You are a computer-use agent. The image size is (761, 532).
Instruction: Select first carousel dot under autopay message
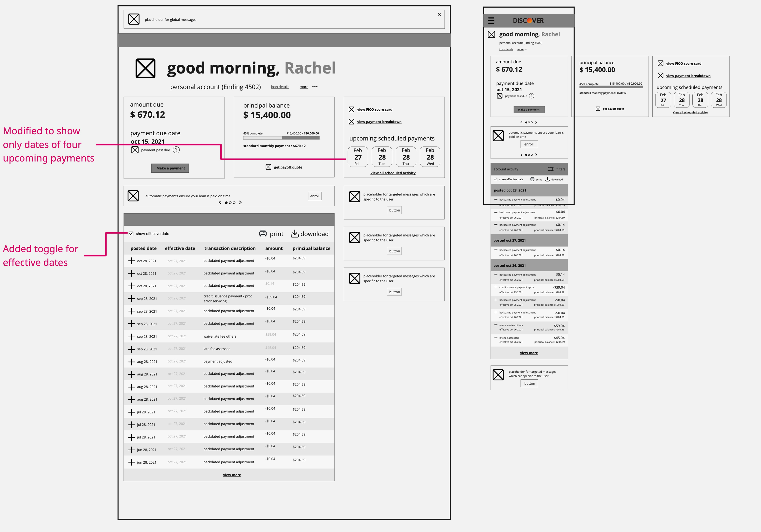[x=226, y=203]
